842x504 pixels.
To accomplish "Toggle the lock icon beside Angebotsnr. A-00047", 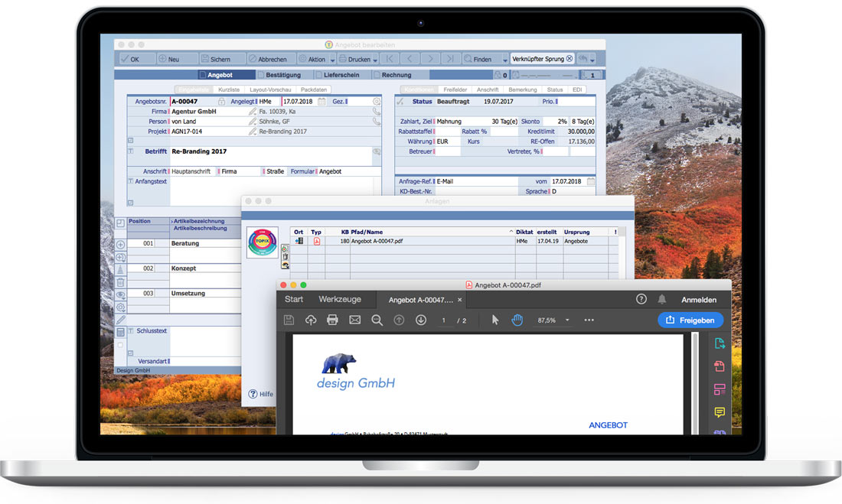I will point(221,101).
